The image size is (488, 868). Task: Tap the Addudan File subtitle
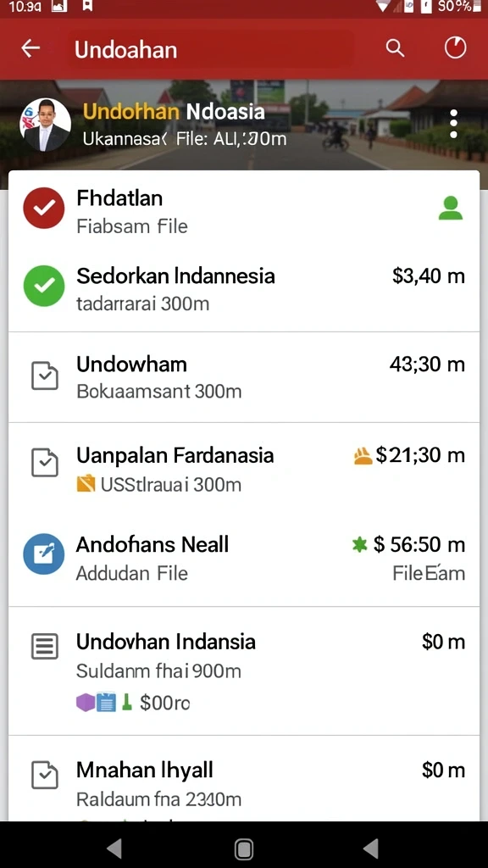tap(131, 573)
